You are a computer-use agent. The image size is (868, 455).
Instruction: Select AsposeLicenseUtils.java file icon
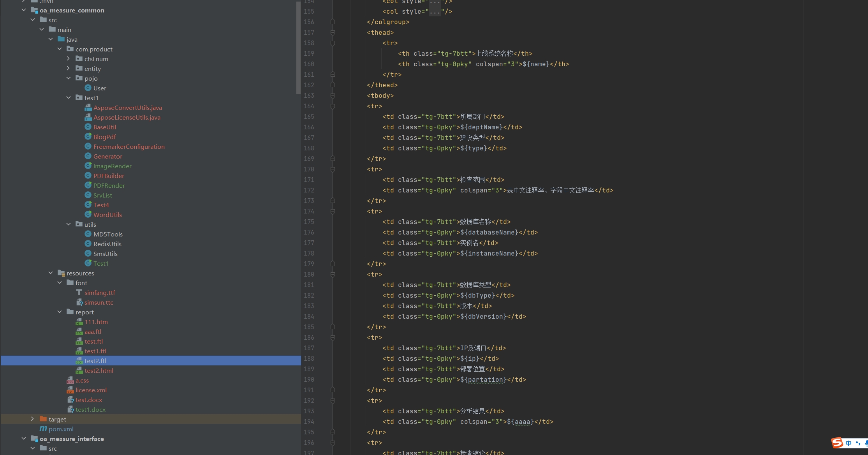coord(88,117)
